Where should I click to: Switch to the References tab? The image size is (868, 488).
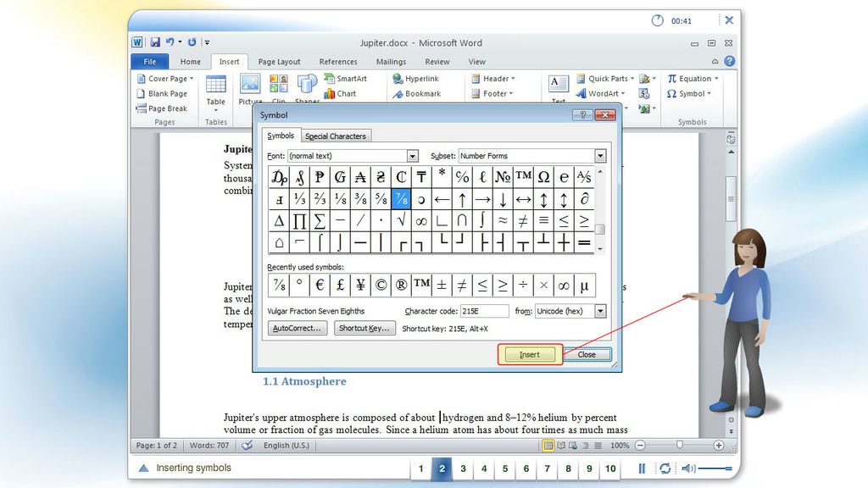[338, 61]
